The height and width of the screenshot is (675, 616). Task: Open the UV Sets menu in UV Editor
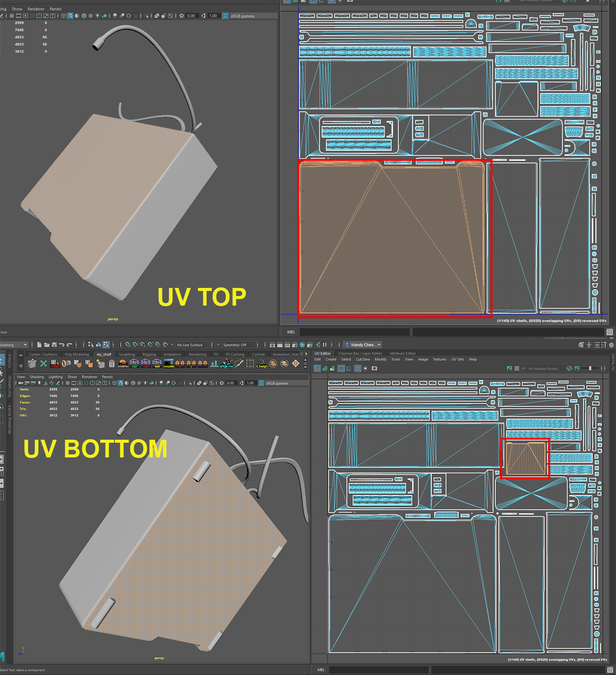click(x=458, y=359)
